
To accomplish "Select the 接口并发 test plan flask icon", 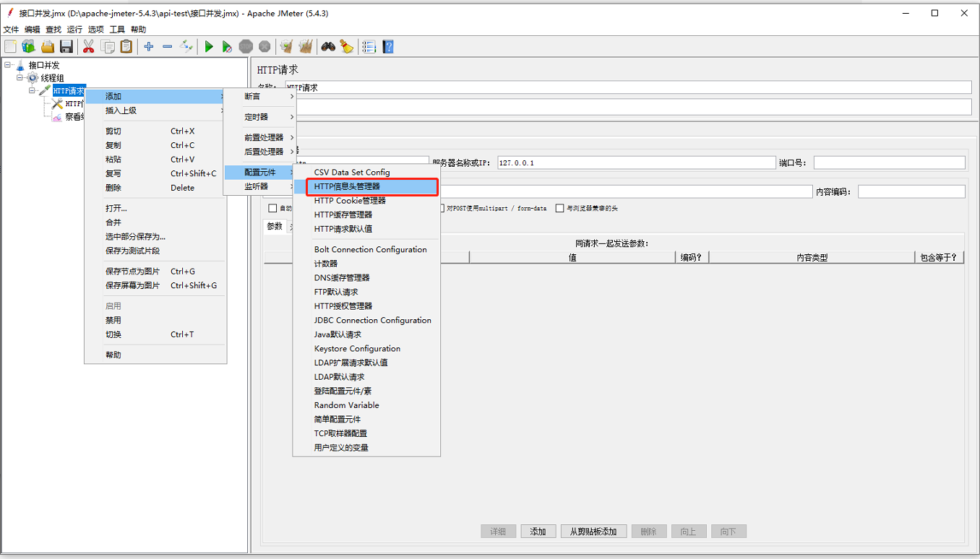I will point(20,66).
